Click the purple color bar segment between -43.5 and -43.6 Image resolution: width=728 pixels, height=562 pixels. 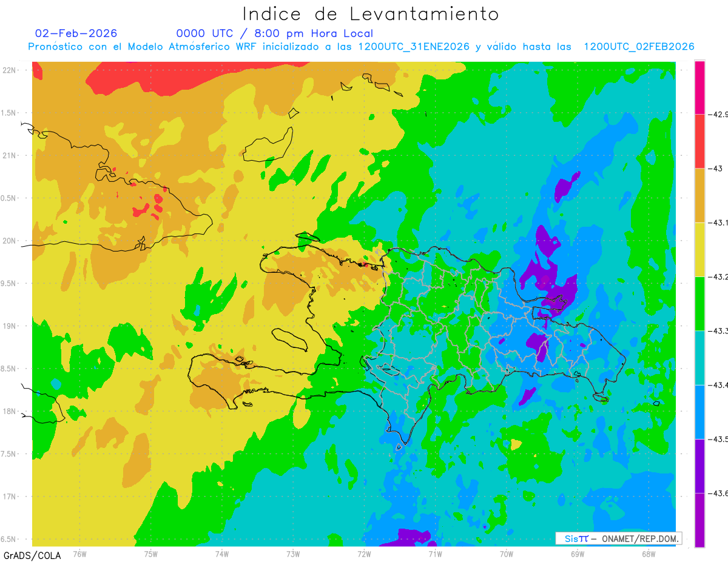tap(699, 466)
